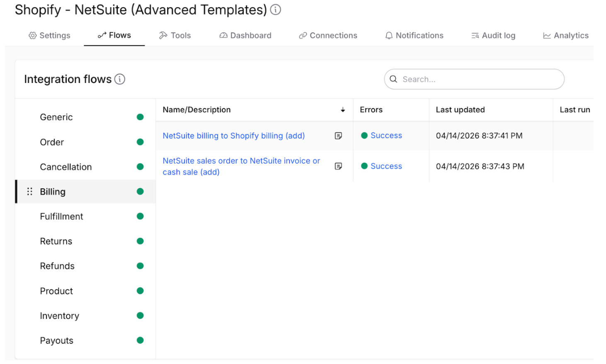Click the 04/14/2026 8:37:43 PM timestamp
Viewport: 606px width, 364px height.
point(480,166)
